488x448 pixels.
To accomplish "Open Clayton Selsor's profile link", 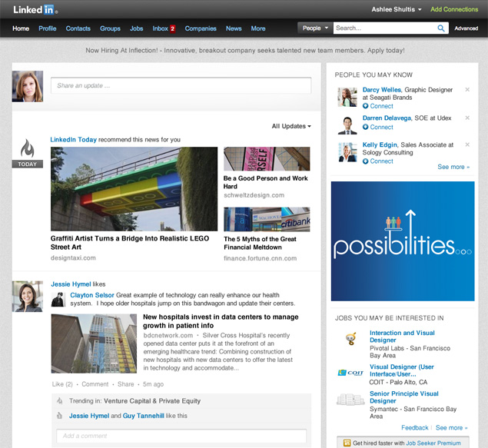I will (x=92, y=295).
